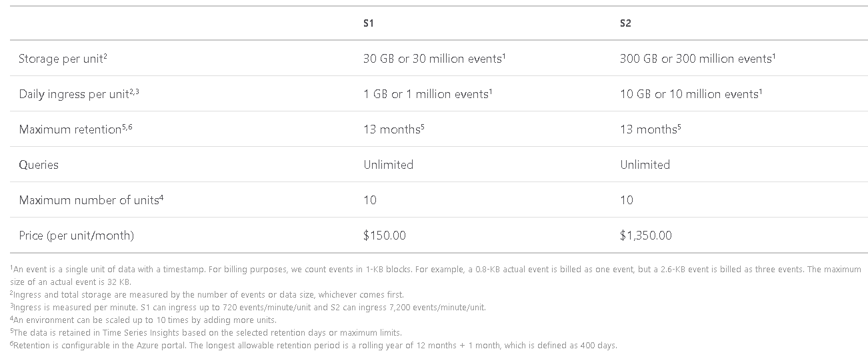
Task: Click the S2 column header
Action: [625, 23]
